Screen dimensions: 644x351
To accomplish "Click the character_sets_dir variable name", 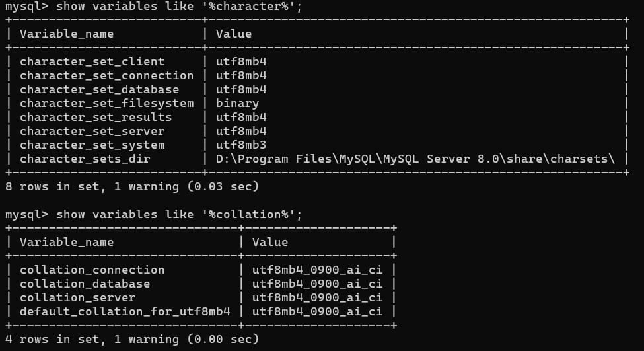I will 85,159.
